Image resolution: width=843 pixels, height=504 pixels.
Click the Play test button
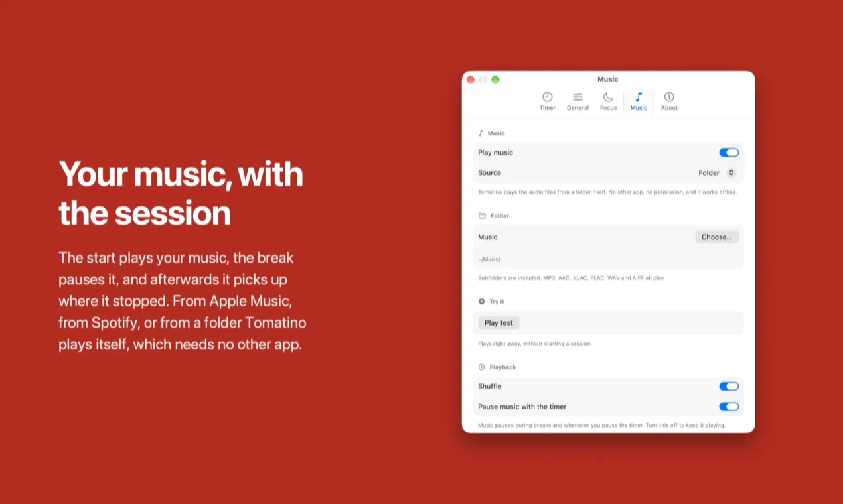coord(498,323)
